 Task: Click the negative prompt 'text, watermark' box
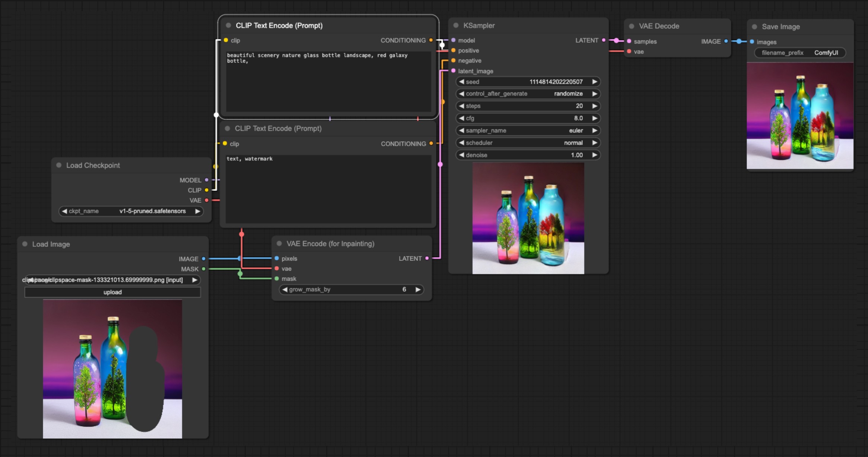tap(328, 189)
